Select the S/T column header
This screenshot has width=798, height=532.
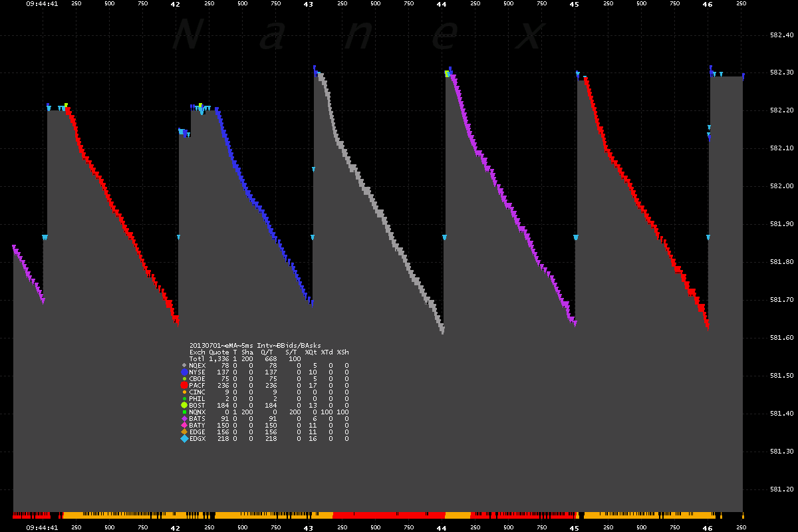(291, 352)
